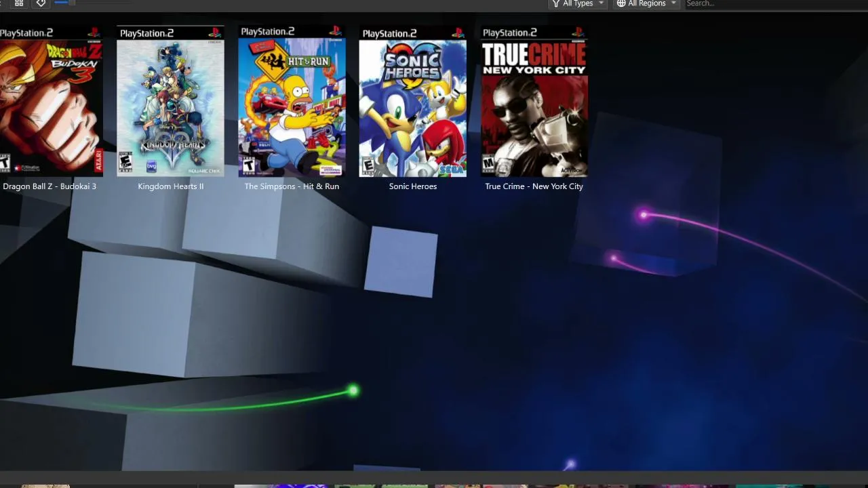Image resolution: width=868 pixels, height=488 pixels.
Task: Click the Search input field
Action: click(x=775, y=3)
